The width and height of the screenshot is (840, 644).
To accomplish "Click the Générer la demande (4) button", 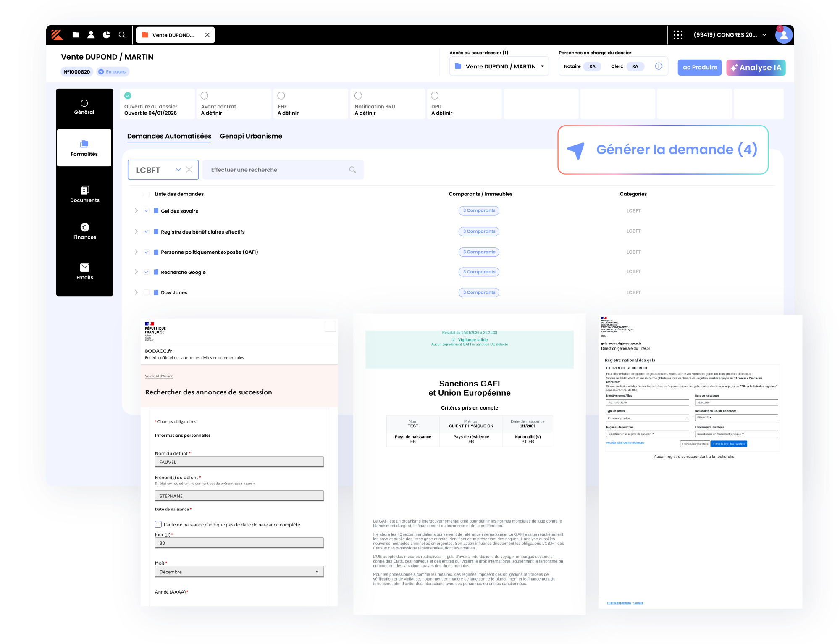I will (x=663, y=150).
